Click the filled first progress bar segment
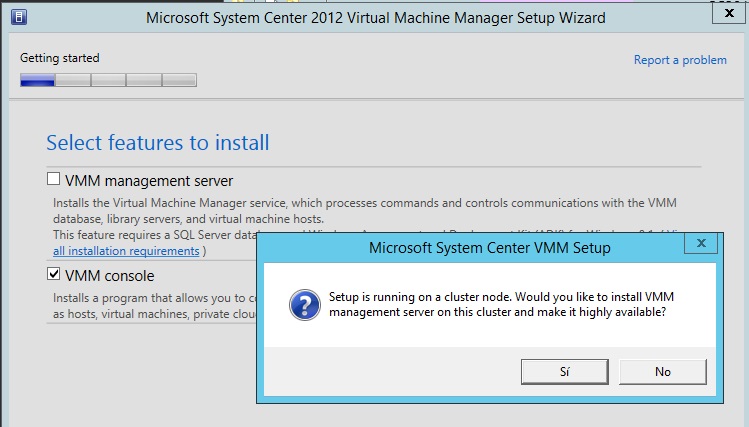 (37, 80)
